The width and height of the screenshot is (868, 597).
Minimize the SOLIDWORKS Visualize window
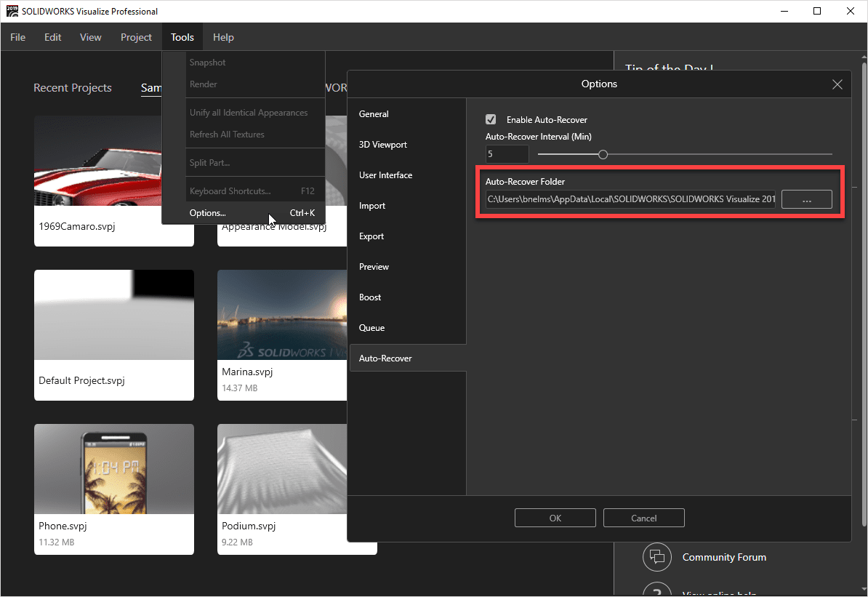click(x=784, y=11)
